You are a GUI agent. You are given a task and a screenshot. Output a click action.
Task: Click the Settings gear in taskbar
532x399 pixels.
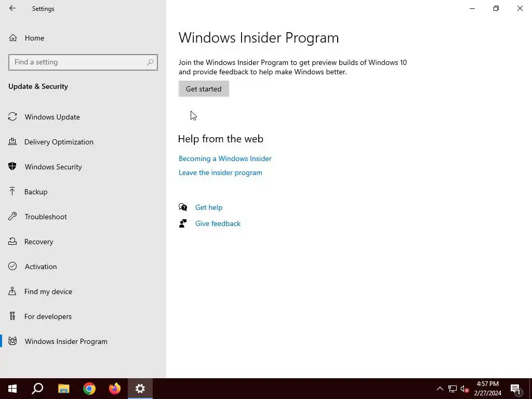pos(140,389)
